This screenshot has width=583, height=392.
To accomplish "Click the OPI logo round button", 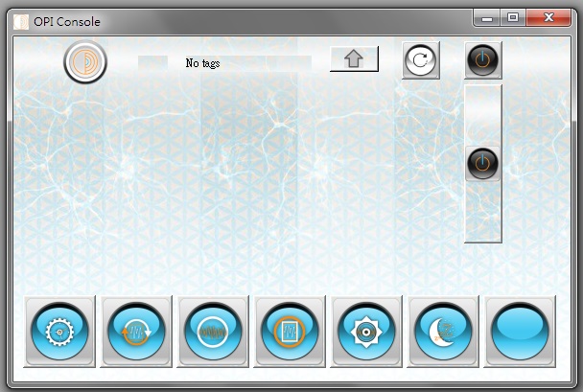I will 85,61.
